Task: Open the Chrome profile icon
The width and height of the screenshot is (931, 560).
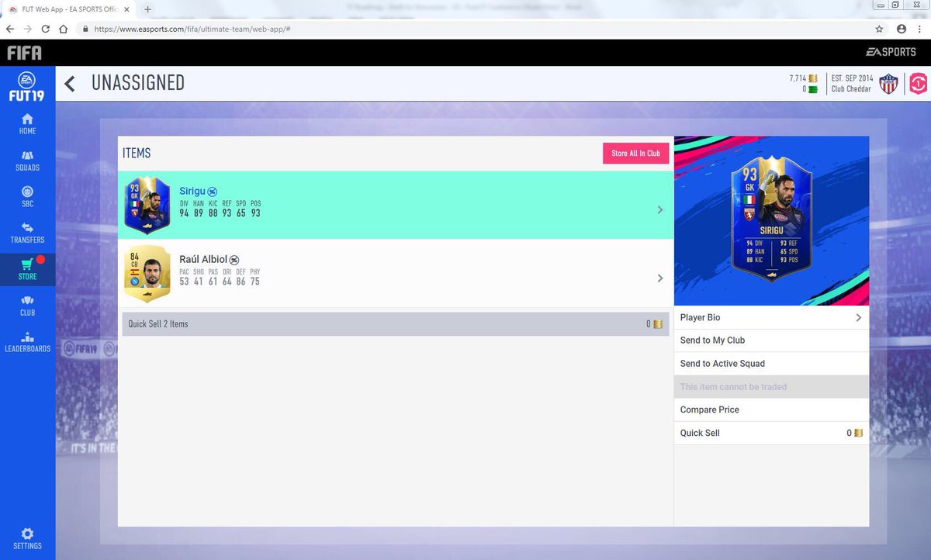Action: tap(901, 29)
